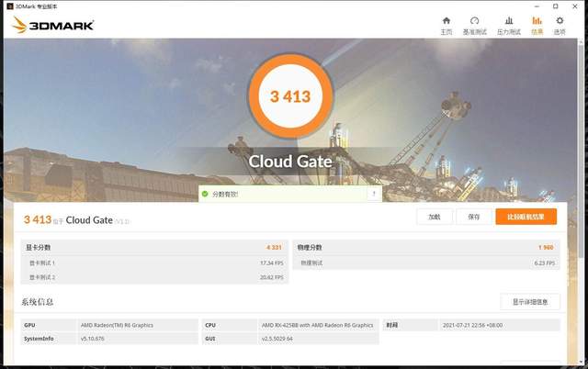Image resolution: width=588 pixels, height=369 pixels.
Task: Click the 保存 save button
Action: 474,217
